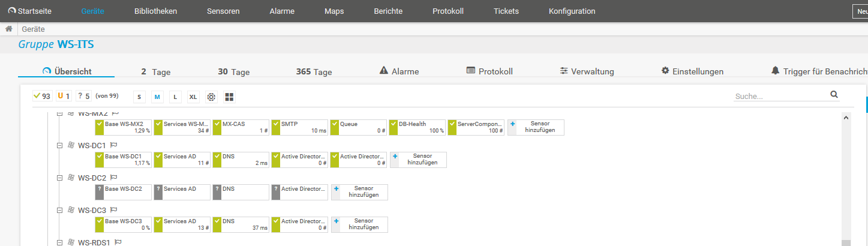This screenshot has height=246, width=868.
Task: Filter by 93 sensors in OK status
Action: click(42, 96)
